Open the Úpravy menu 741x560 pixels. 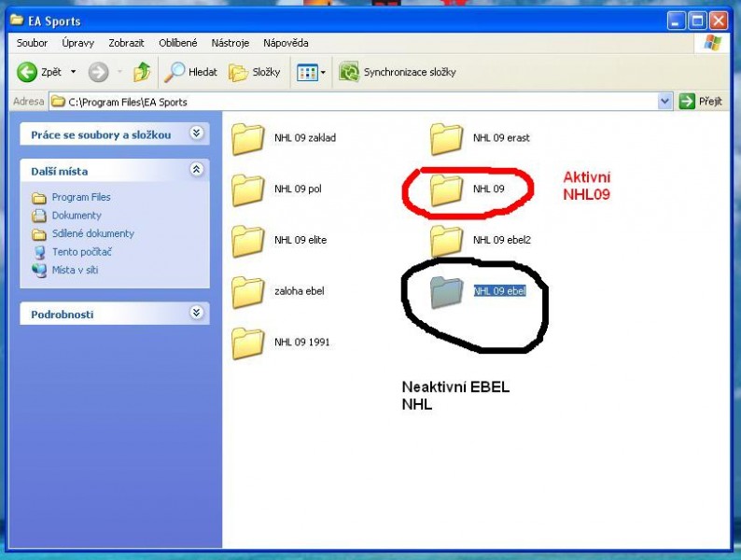coord(78,43)
